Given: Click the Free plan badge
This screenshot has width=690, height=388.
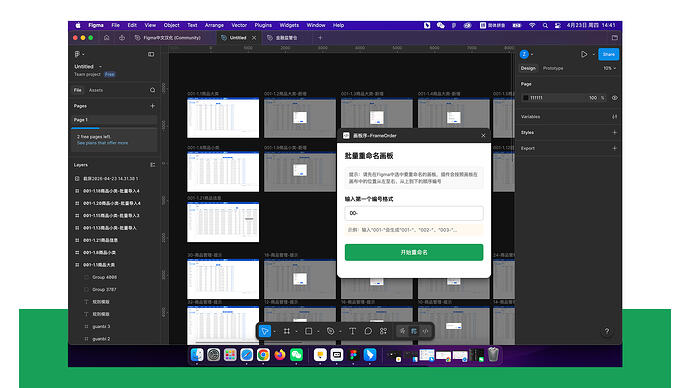Looking at the screenshot, I should pos(110,74).
